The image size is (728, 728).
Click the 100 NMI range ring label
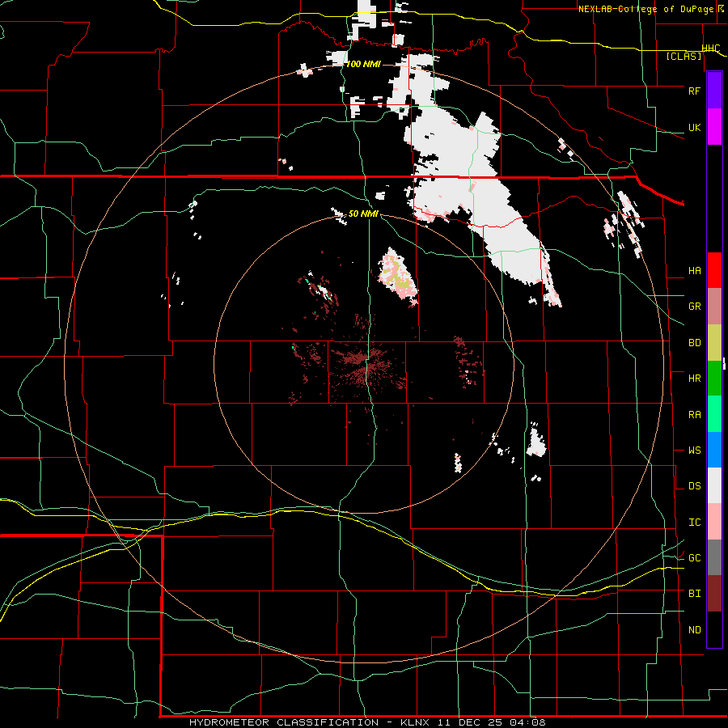363,64
